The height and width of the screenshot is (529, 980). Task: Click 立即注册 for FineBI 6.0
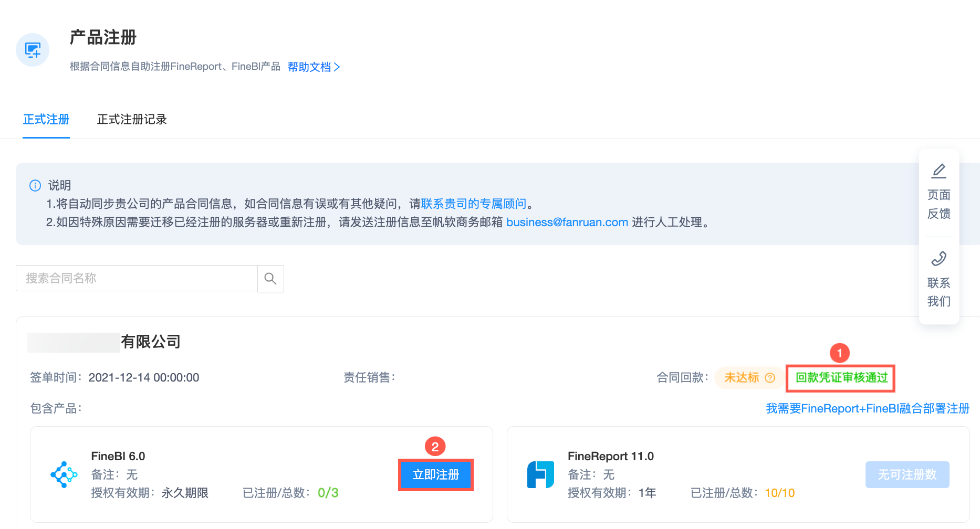click(436, 475)
